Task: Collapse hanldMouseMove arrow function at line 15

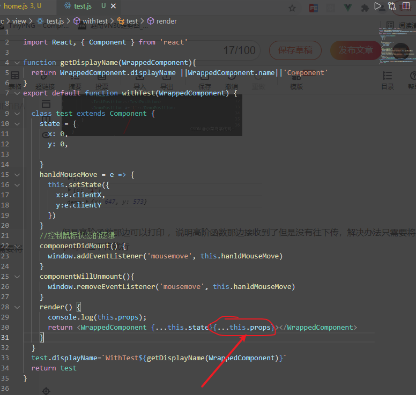Action: click(17, 175)
